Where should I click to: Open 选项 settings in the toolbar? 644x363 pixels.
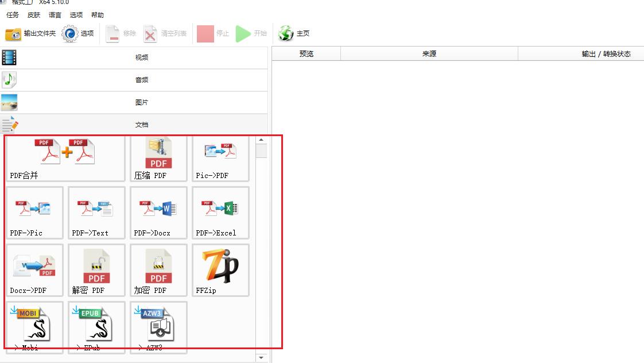pos(78,34)
